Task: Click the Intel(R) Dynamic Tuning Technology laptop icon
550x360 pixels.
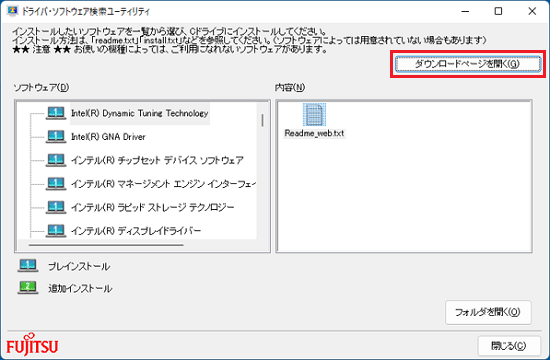Action: (x=55, y=113)
